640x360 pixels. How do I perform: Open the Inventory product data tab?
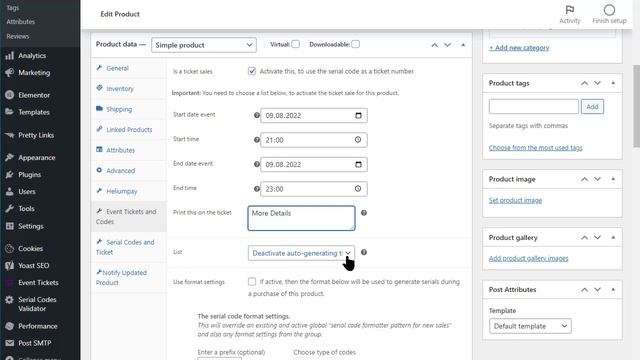(129, 89)
